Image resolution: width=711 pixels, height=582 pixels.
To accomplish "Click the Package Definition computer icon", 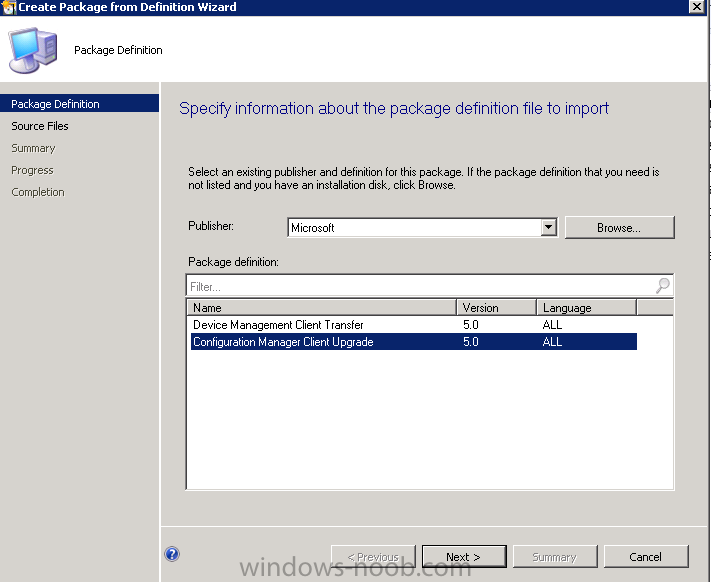I will click(x=32, y=50).
